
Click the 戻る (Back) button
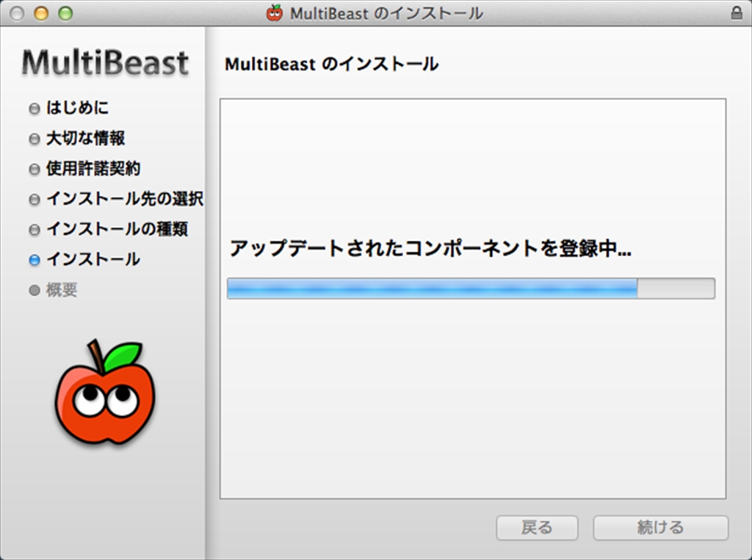click(537, 528)
